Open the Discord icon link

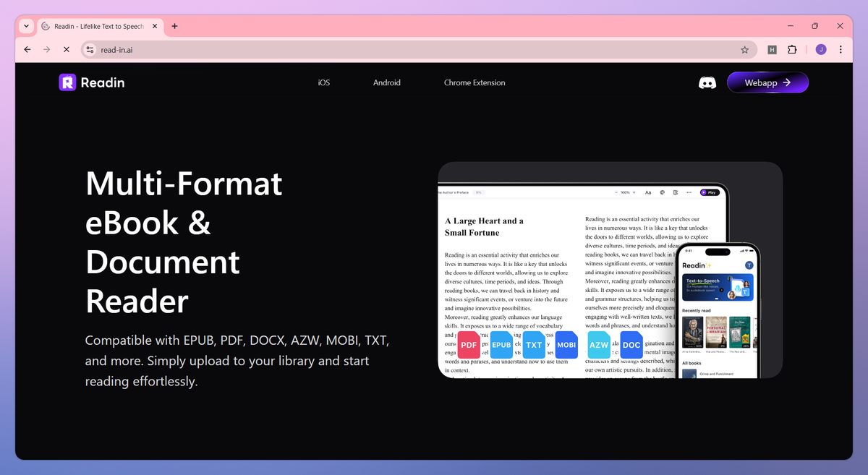707,83
